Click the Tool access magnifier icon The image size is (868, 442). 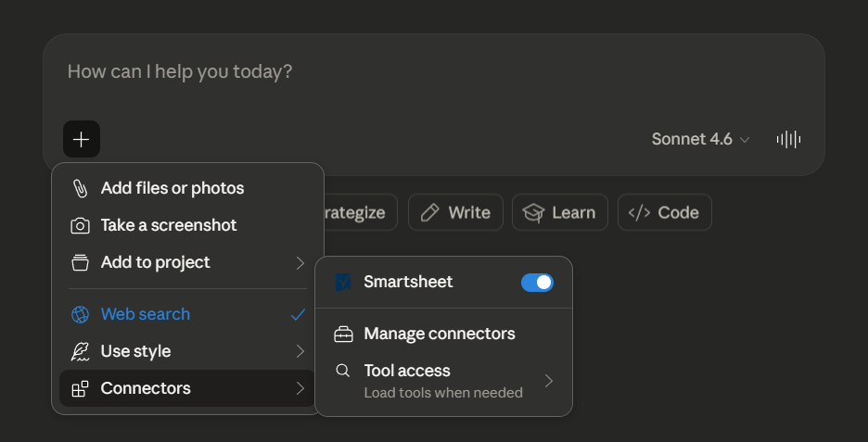(343, 371)
